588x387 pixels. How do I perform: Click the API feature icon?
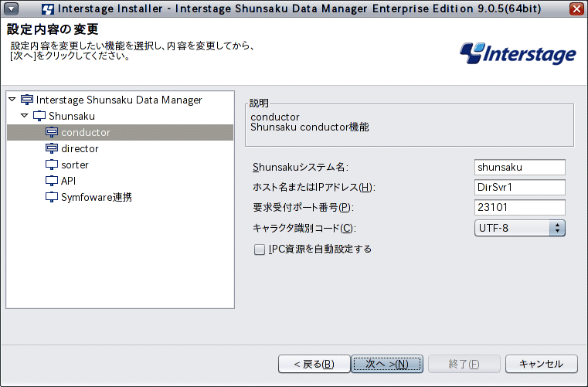point(51,181)
